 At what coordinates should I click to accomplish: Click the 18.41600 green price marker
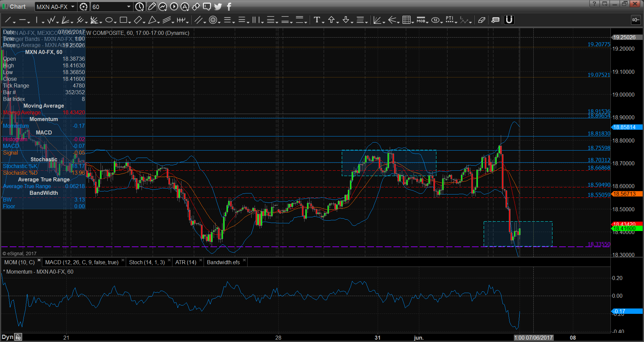pyautogui.click(x=627, y=229)
